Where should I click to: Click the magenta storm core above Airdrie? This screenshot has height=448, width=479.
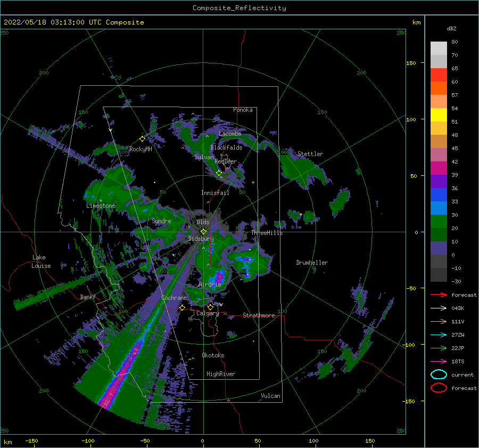point(219,278)
